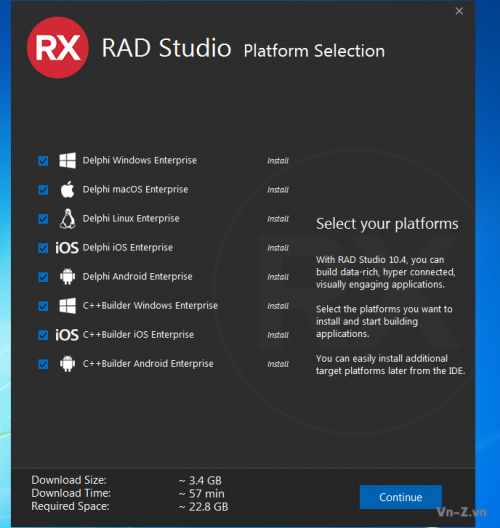Select the Delphi Windows Enterprise label
Screen dimensions: 500x528
click(140, 160)
